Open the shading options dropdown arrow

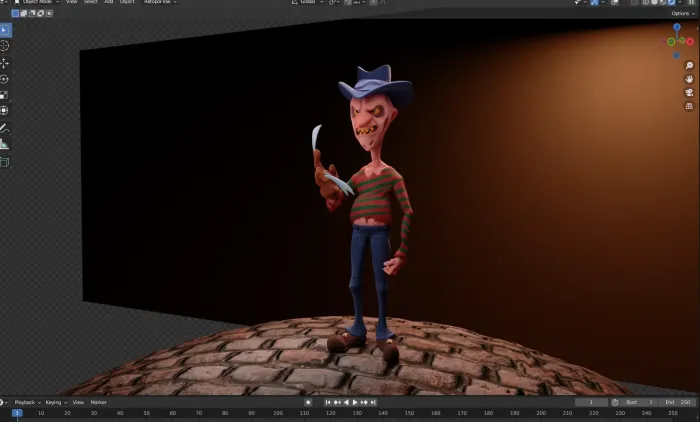(x=680, y=2)
